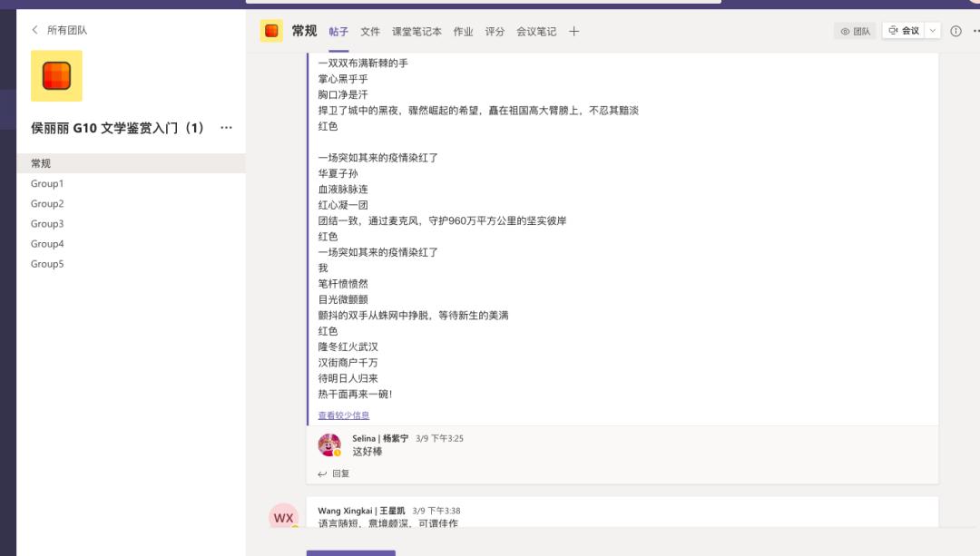Add a new tab with the plus icon
Image resolution: width=980 pixels, height=556 pixels.
573,30
